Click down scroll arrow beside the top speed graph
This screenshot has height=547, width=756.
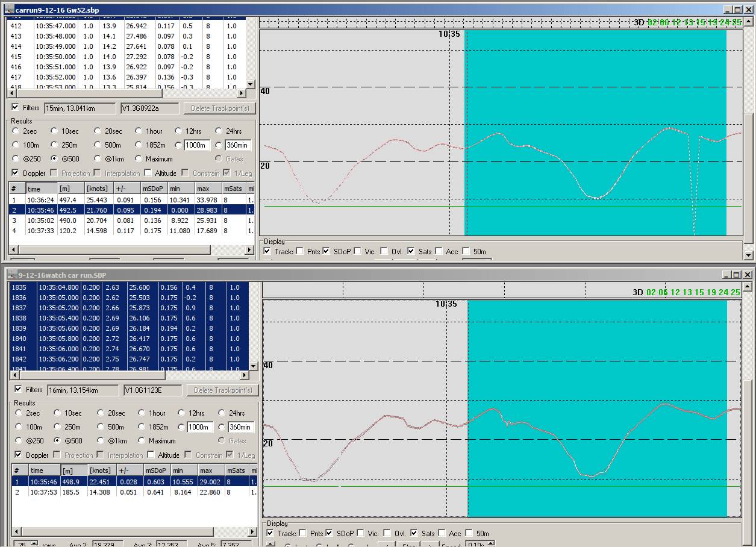coord(748,255)
